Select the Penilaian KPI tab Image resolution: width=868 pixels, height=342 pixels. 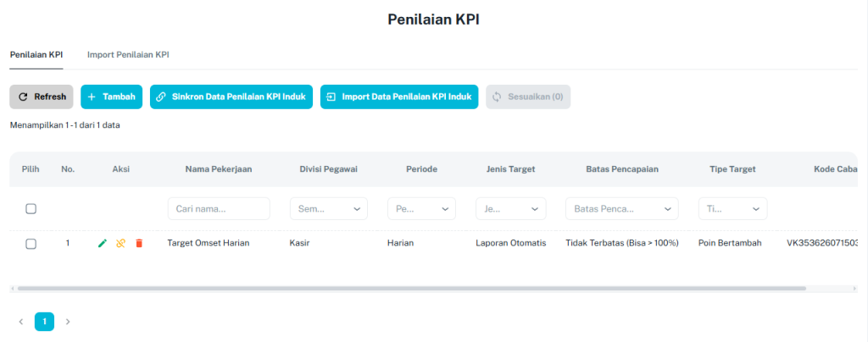point(36,55)
